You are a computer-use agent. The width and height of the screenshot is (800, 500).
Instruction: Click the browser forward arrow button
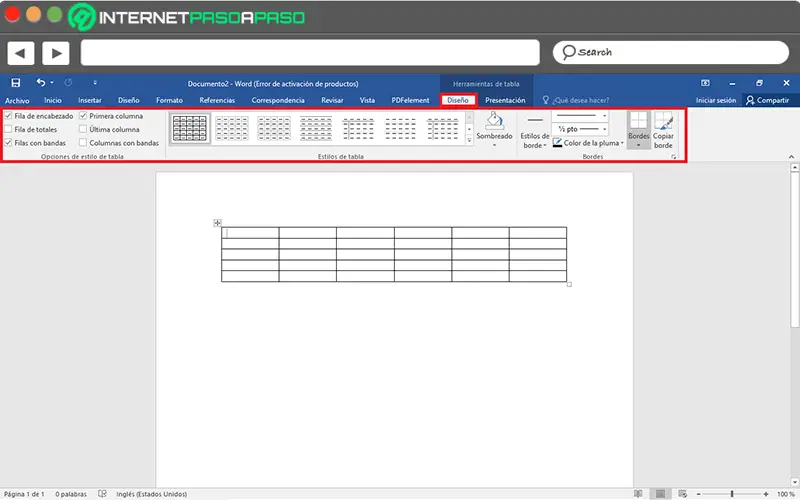[56, 53]
